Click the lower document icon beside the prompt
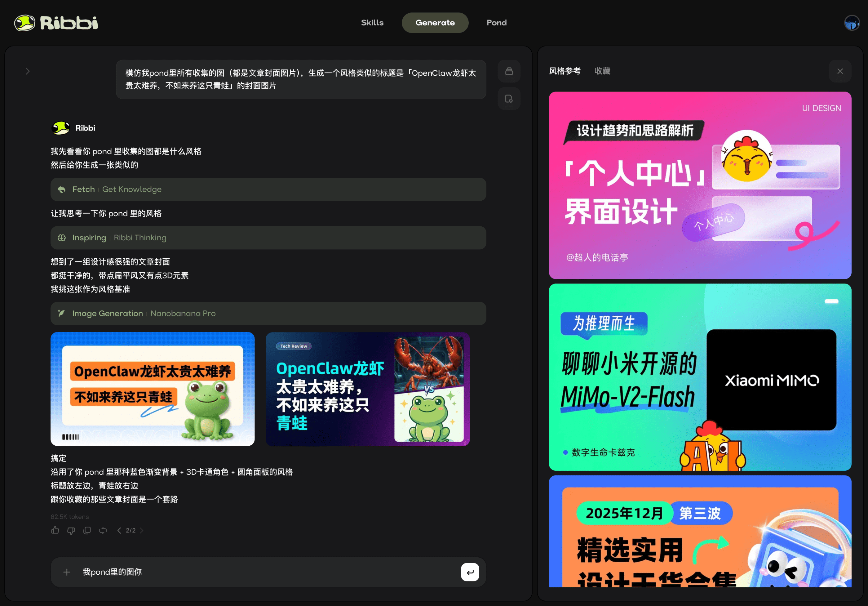Screen dimensions: 868x606 [x=509, y=99]
